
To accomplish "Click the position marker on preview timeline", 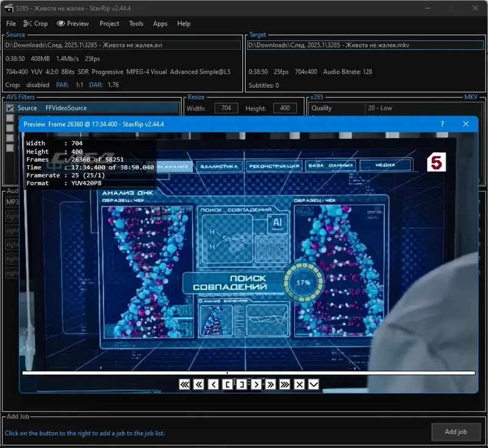I will (x=227, y=373).
